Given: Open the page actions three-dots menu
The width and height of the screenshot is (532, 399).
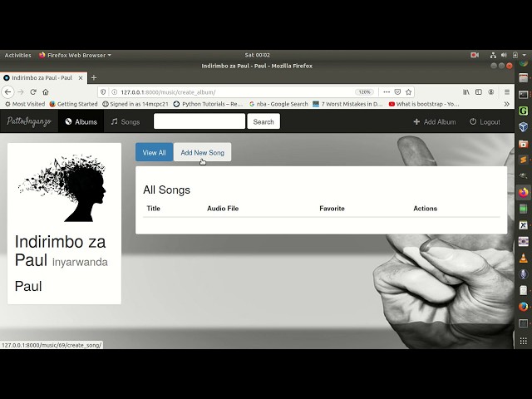Looking at the screenshot, I should pyautogui.click(x=387, y=92).
